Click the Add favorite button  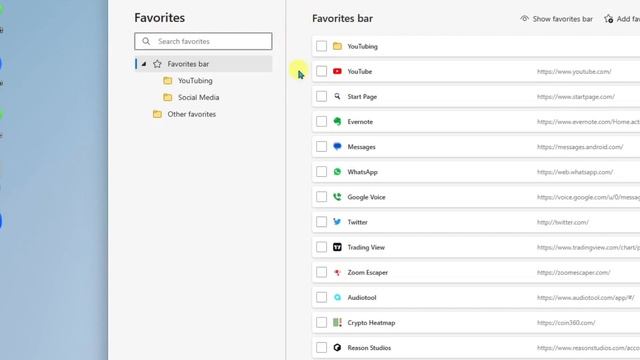pyautogui.click(x=622, y=19)
